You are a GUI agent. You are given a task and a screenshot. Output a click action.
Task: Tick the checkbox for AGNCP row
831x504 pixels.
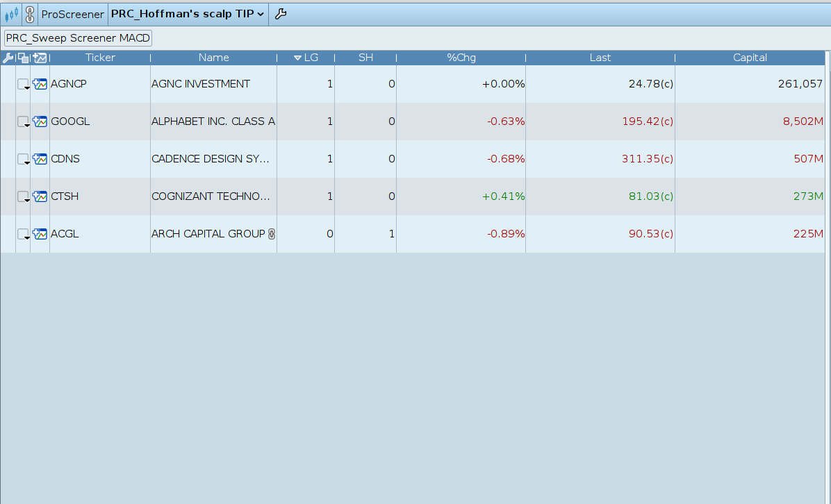(x=22, y=83)
